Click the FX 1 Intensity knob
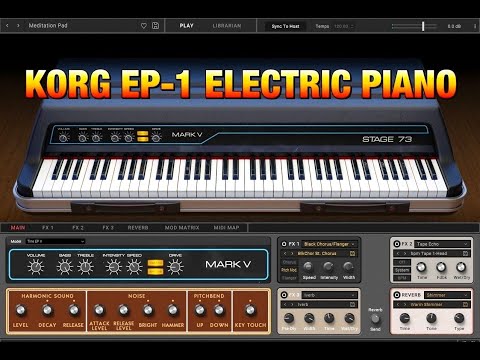The height and width of the screenshot is (360, 480). pos(328,267)
